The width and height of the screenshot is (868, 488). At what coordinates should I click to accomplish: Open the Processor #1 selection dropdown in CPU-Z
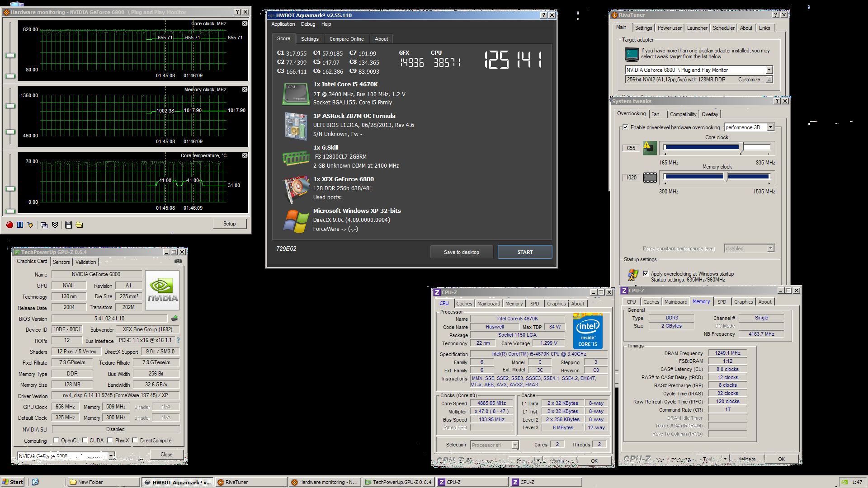[x=515, y=445]
